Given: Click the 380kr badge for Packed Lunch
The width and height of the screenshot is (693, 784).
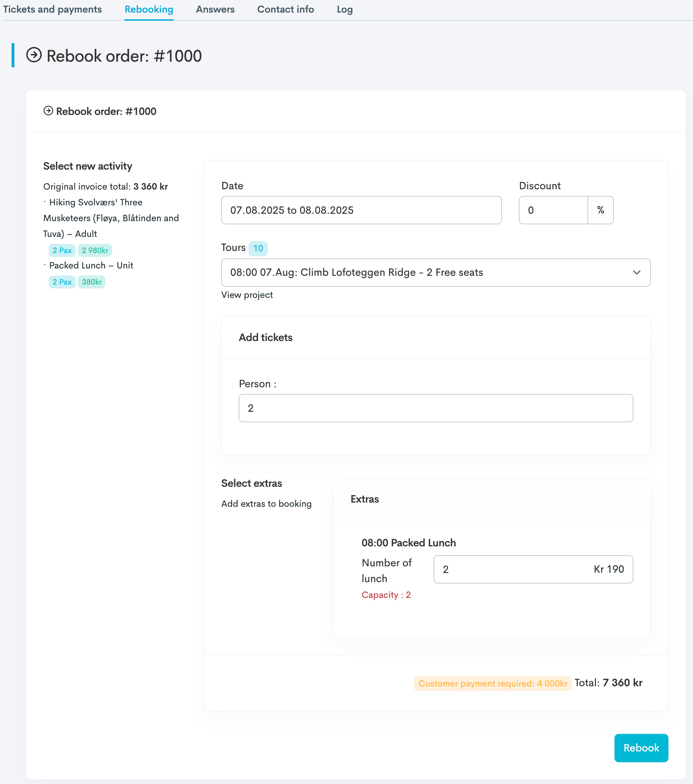Looking at the screenshot, I should coord(91,281).
